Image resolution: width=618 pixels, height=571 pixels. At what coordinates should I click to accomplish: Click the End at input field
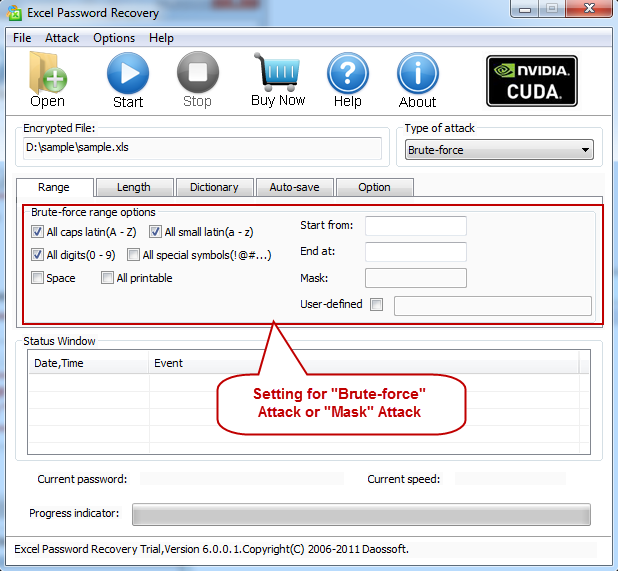click(x=416, y=252)
